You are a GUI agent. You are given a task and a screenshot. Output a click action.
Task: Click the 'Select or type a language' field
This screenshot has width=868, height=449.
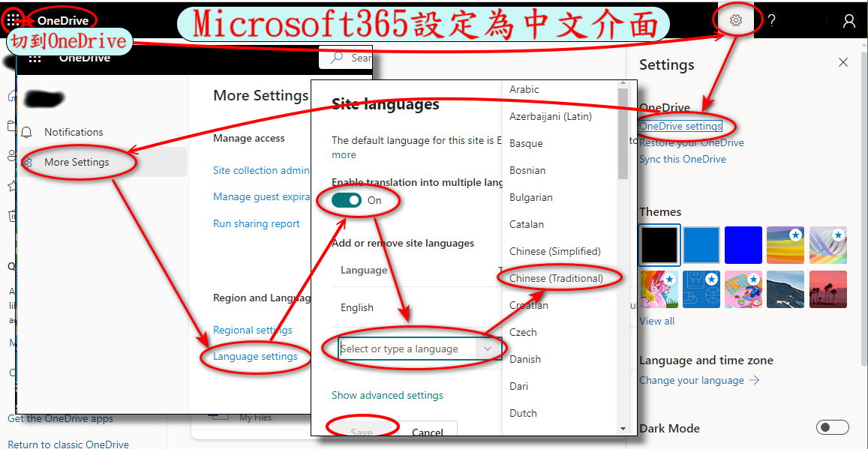(407, 349)
